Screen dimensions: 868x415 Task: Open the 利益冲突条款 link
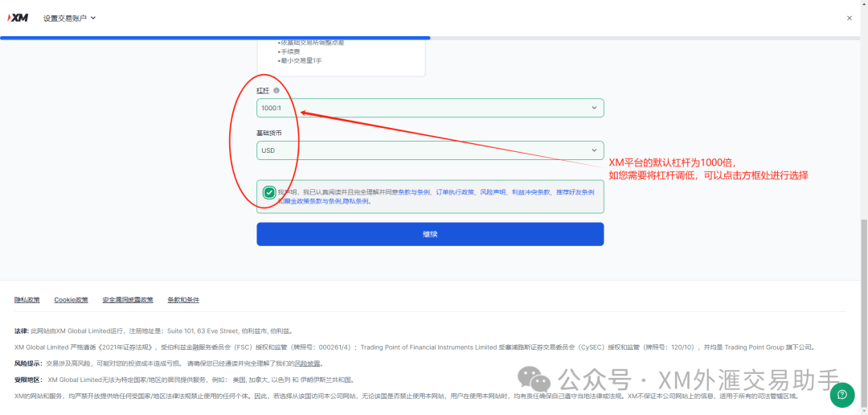click(530, 192)
